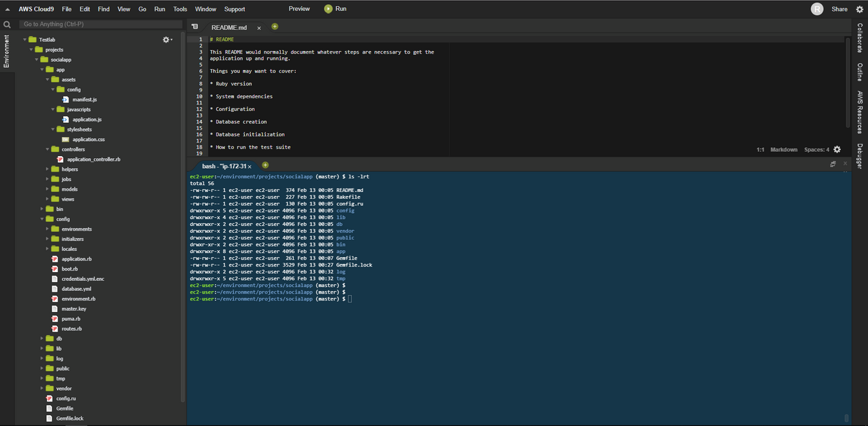Click the Share button
This screenshot has height=426, width=868.
[x=840, y=9]
